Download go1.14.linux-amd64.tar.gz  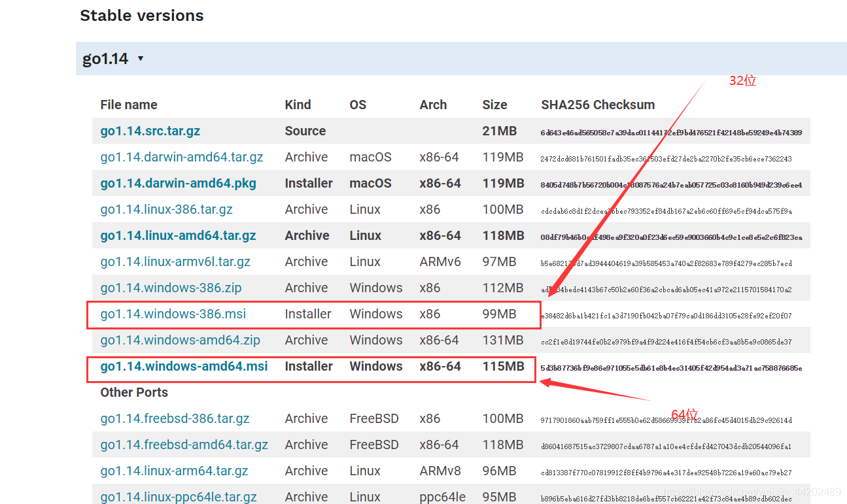(179, 235)
